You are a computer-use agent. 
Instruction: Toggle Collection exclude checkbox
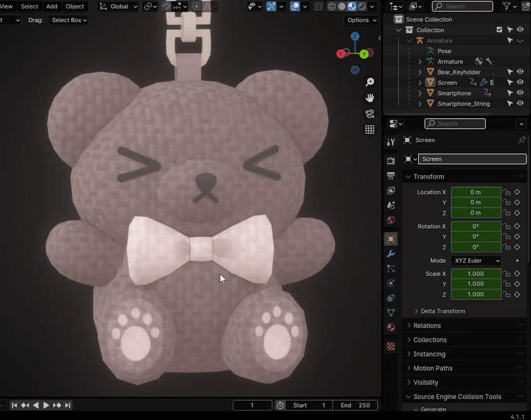point(499,30)
